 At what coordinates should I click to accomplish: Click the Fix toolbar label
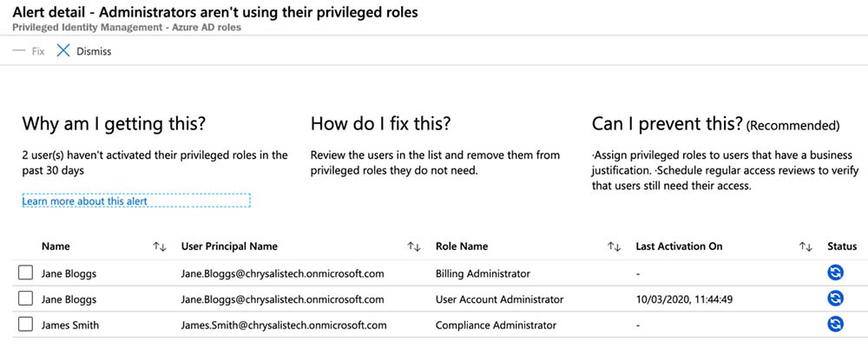click(x=38, y=51)
